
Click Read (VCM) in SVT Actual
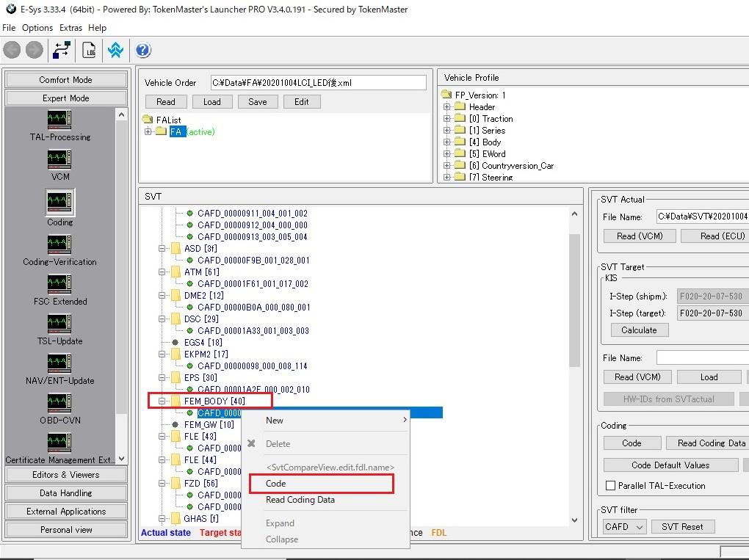(x=640, y=236)
